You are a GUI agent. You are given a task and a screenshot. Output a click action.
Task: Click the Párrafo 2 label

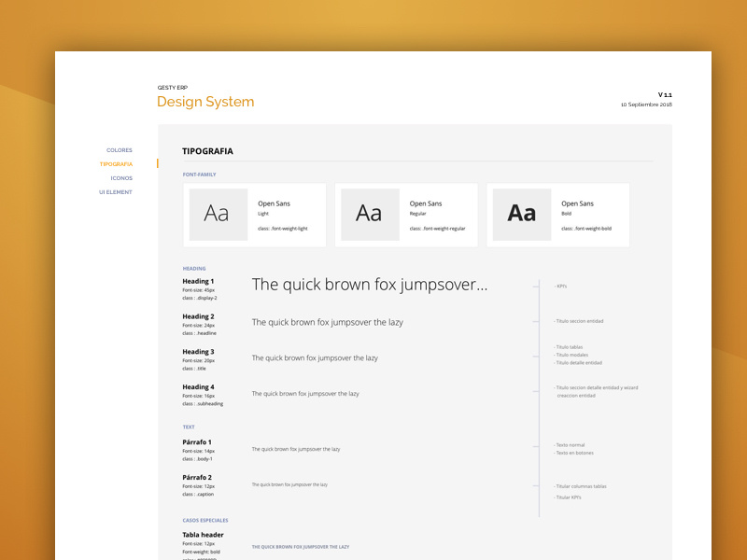pos(197,477)
